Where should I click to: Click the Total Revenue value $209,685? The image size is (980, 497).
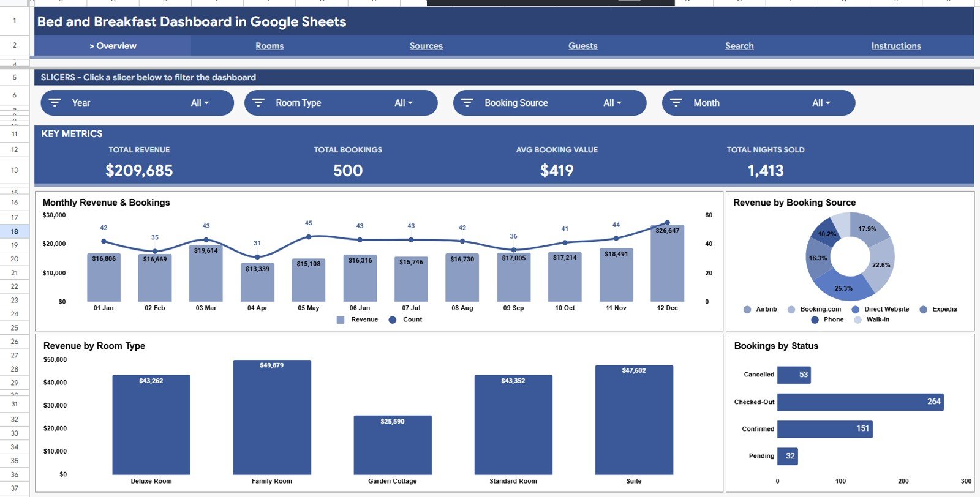(139, 171)
